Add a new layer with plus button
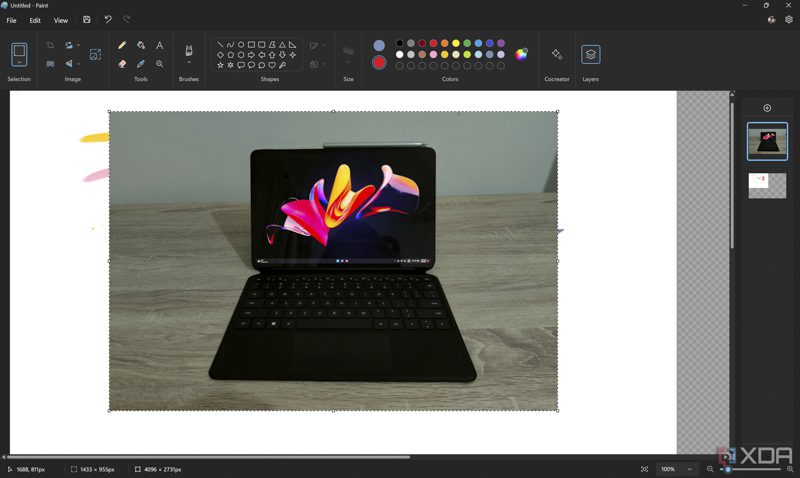The height and width of the screenshot is (478, 800). pyautogui.click(x=767, y=108)
